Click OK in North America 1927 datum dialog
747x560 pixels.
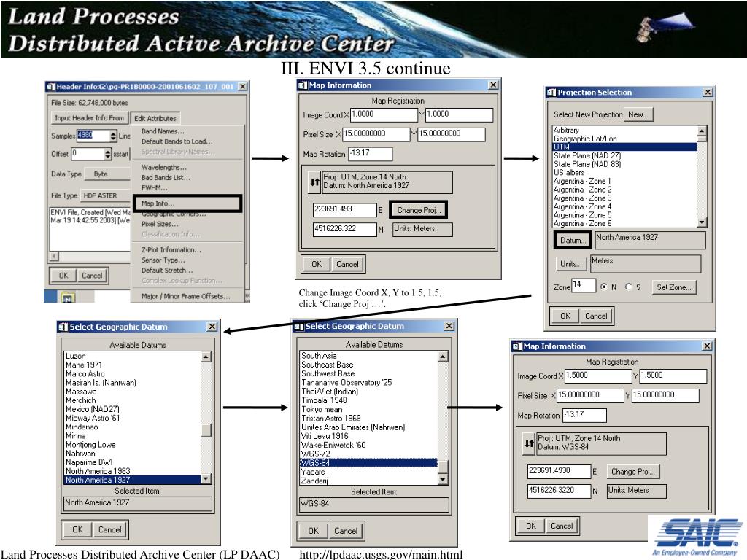pyautogui.click(x=77, y=529)
